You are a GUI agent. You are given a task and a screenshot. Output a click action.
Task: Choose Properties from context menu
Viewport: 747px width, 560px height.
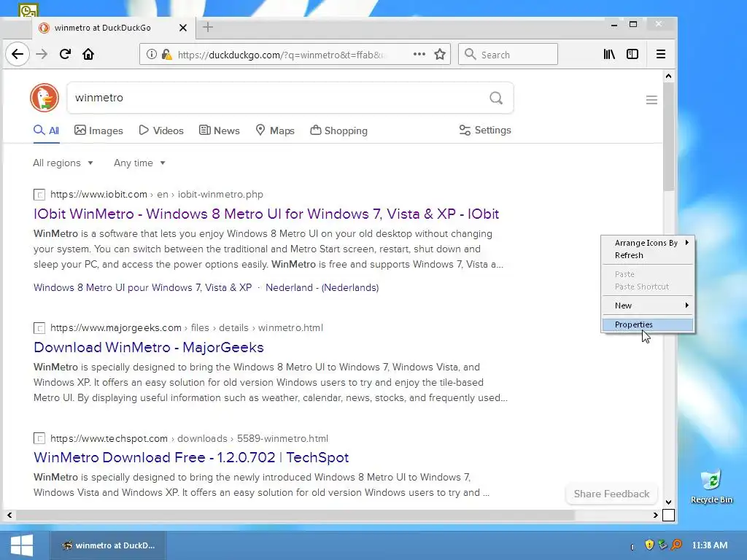(648, 324)
